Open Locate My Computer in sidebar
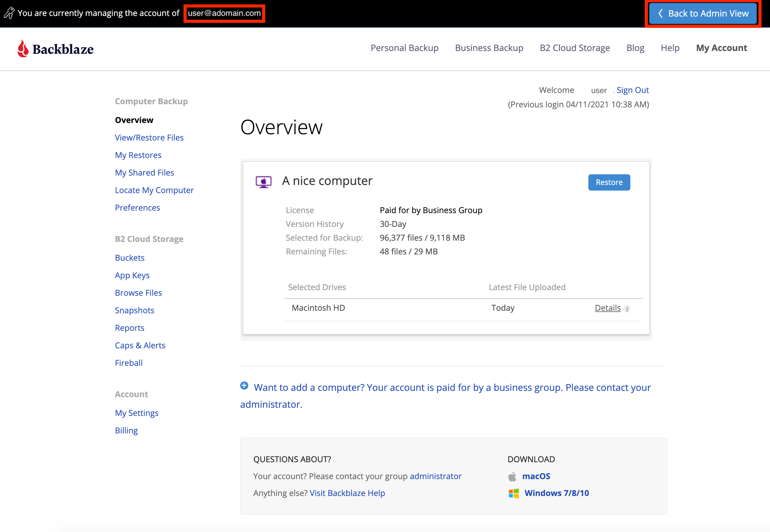 click(154, 190)
